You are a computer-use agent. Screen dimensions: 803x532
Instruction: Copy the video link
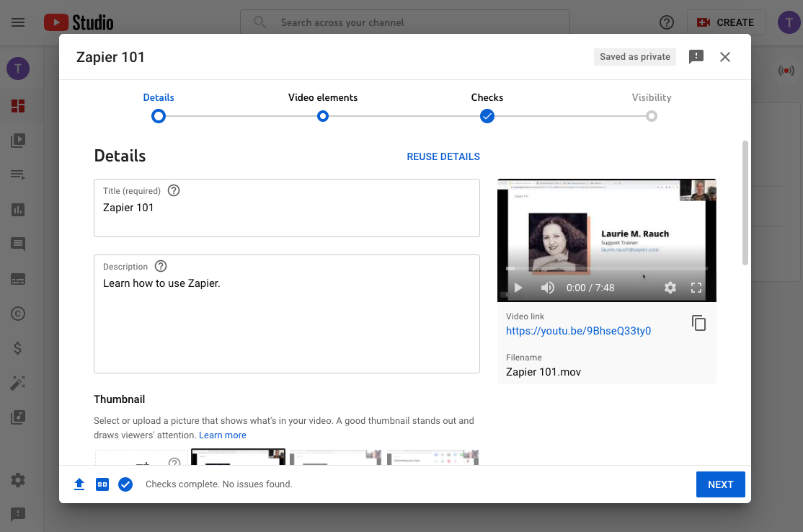[x=698, y=323]
